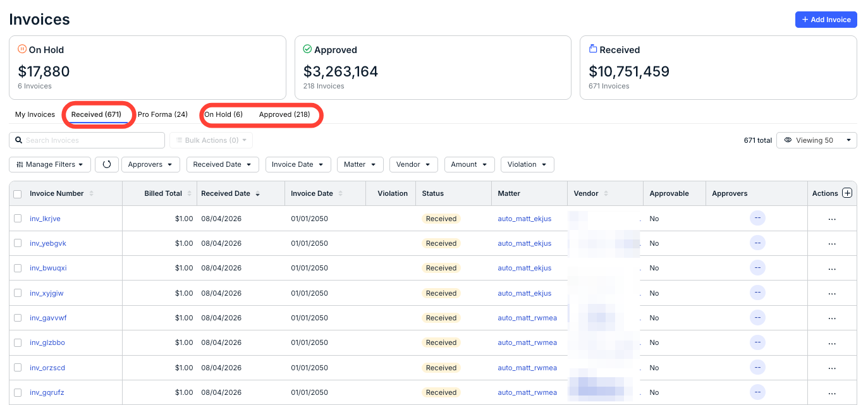Click the On Hold $17,880 summary card

point(147,68)
